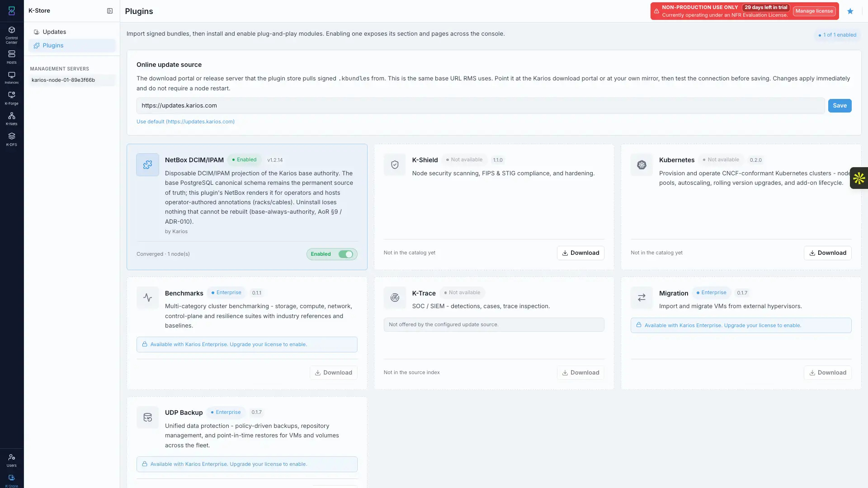Click the 'by Karios' author text
This screenshot has height=488, width=868.
point(176,232)
